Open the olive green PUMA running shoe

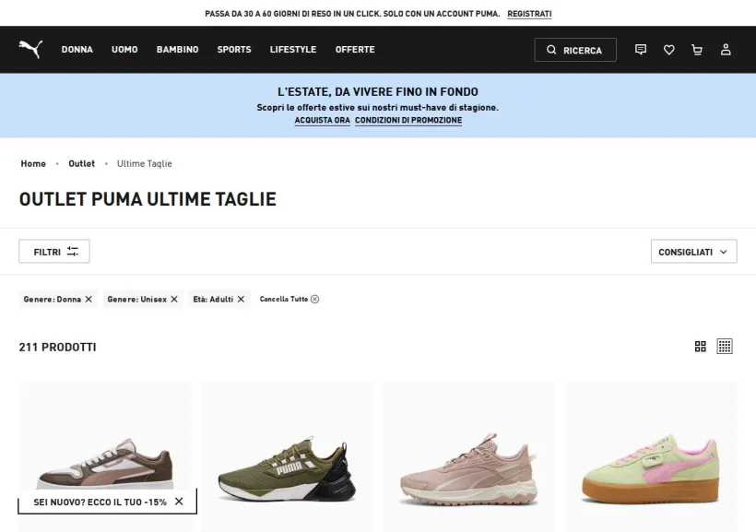pyautogui.click(x=287, y=456)
